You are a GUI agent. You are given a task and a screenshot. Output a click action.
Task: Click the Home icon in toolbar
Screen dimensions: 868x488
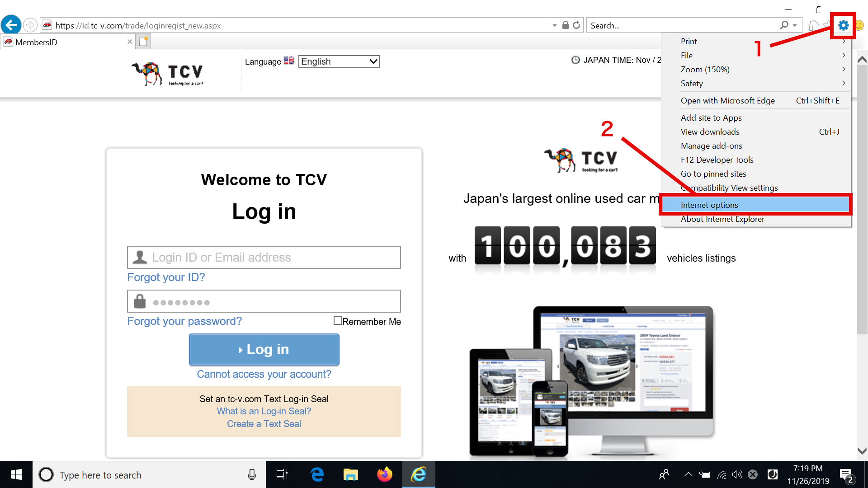tap(813, 25)
